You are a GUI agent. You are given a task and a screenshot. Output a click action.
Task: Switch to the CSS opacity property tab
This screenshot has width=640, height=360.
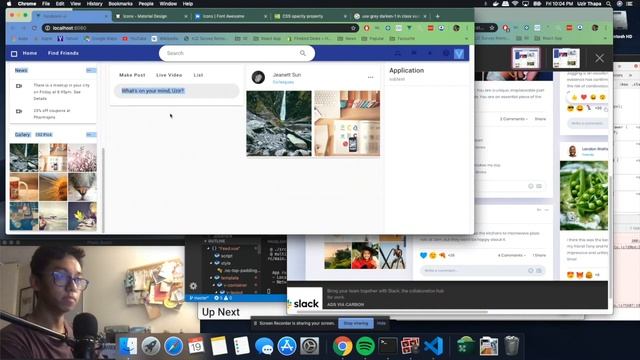click(310, 16)
